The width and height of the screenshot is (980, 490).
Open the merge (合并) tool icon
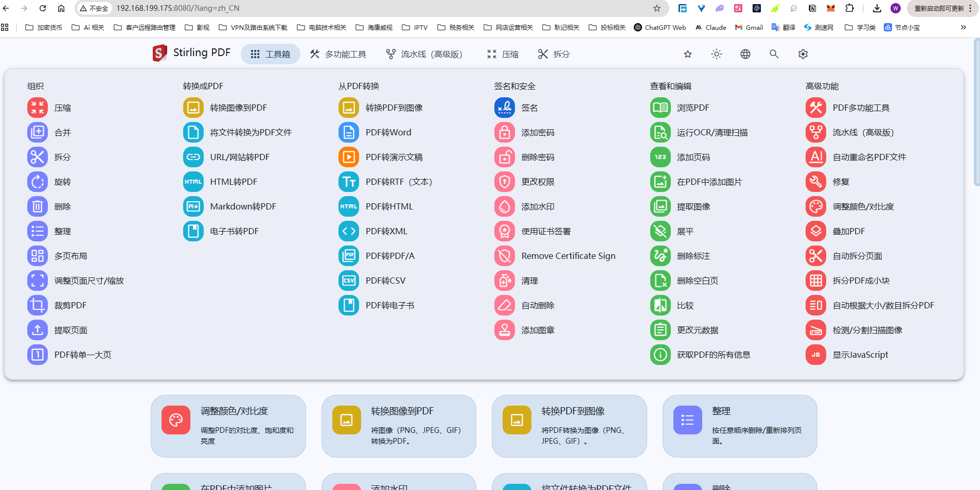pos(38,132)
